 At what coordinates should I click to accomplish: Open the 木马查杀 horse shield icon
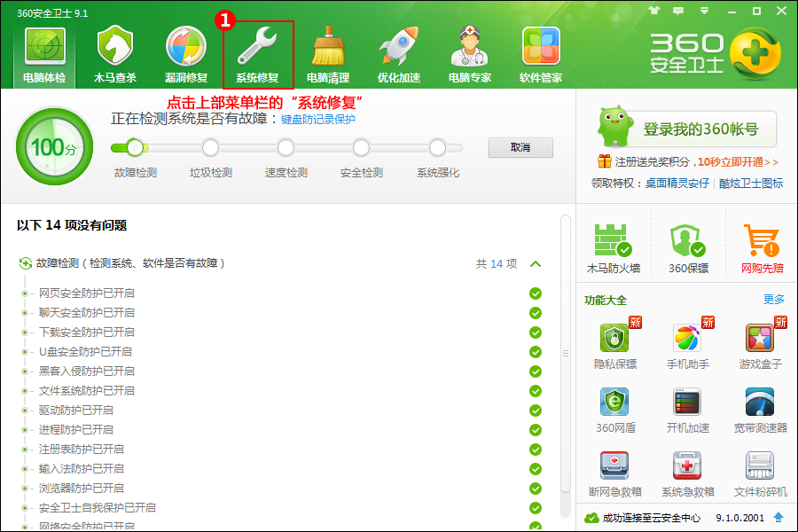point(115,47)
